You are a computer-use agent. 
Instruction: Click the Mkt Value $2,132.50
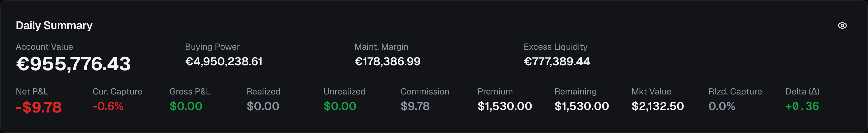658,106
